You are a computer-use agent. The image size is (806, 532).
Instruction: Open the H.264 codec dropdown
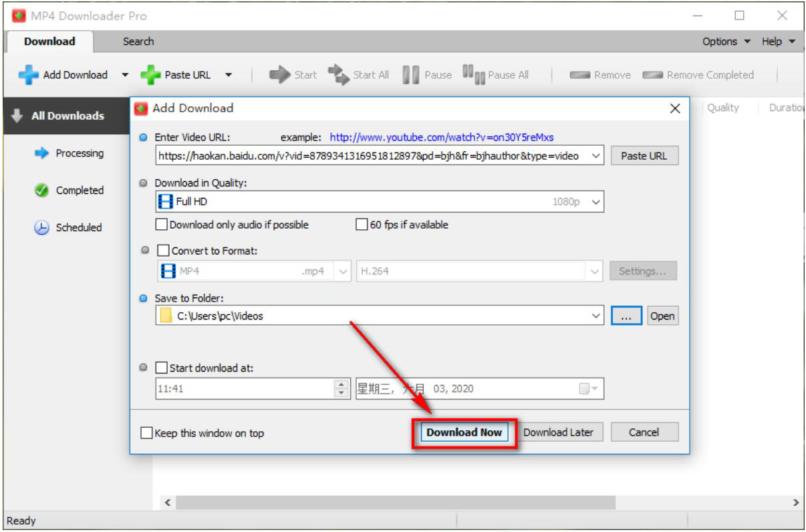[594, 271]
